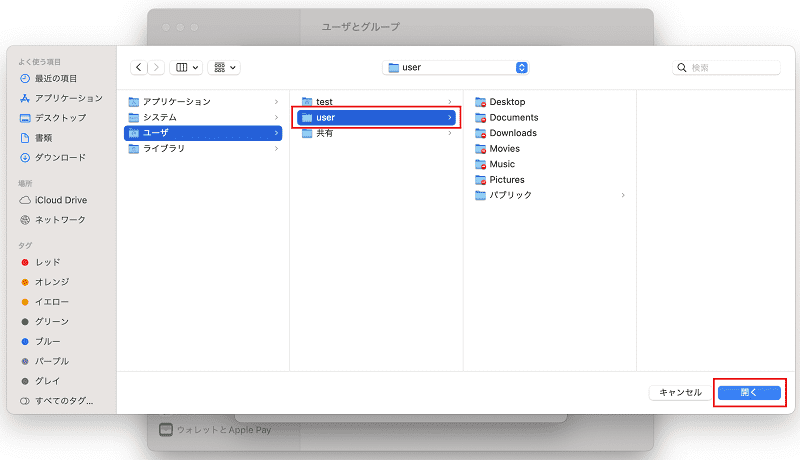The image size is (800, 460).
Task: Select the Yellow tag (イエロー)
Action: tap(45, 302)
